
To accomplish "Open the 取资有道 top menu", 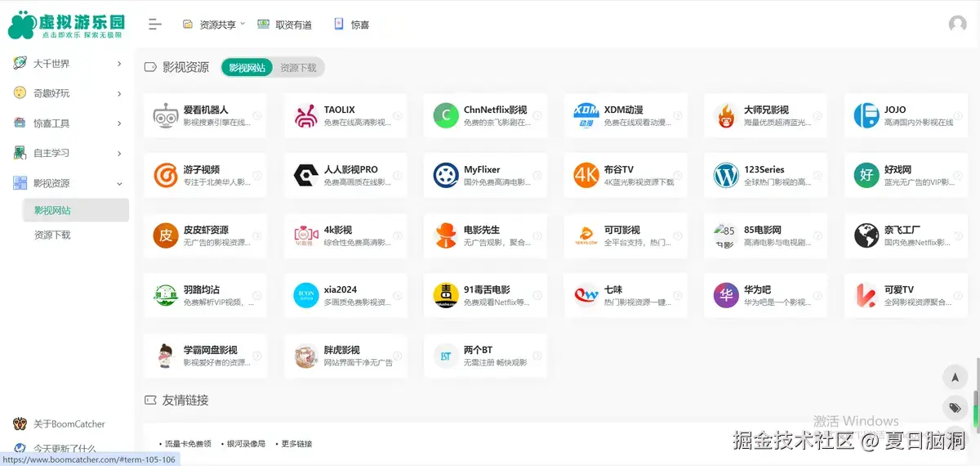I will point(284,25).
